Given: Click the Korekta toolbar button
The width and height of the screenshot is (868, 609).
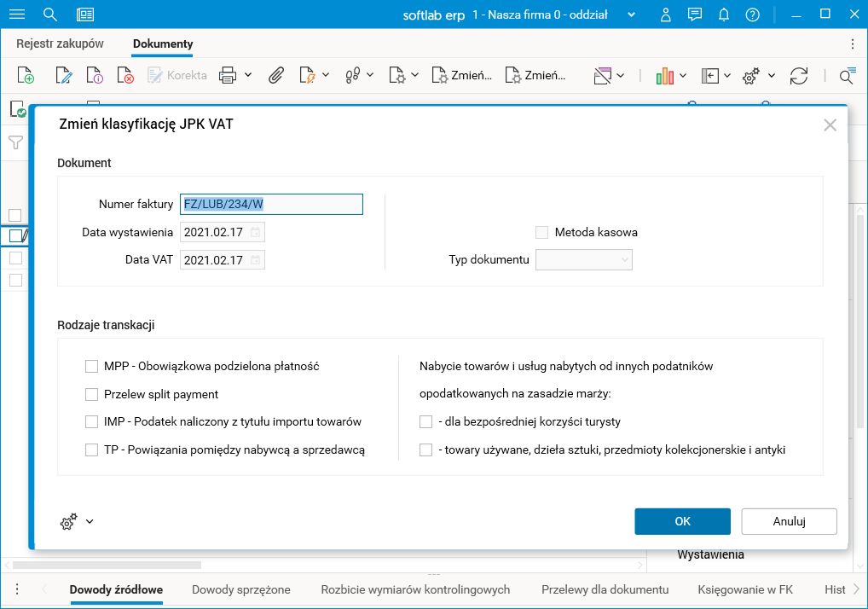Looking at the screenshot, I should (x=177, y=75).
